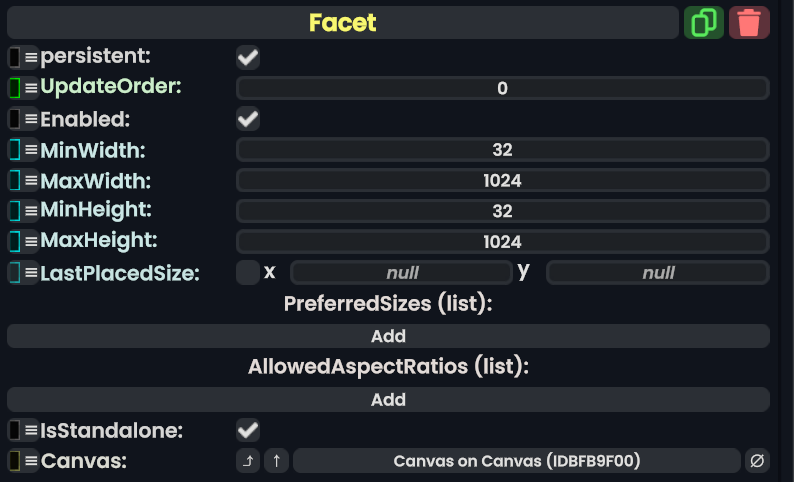Click the green duplicate component icon
This screenshot has height=482, width=794.
click(704, 22)
